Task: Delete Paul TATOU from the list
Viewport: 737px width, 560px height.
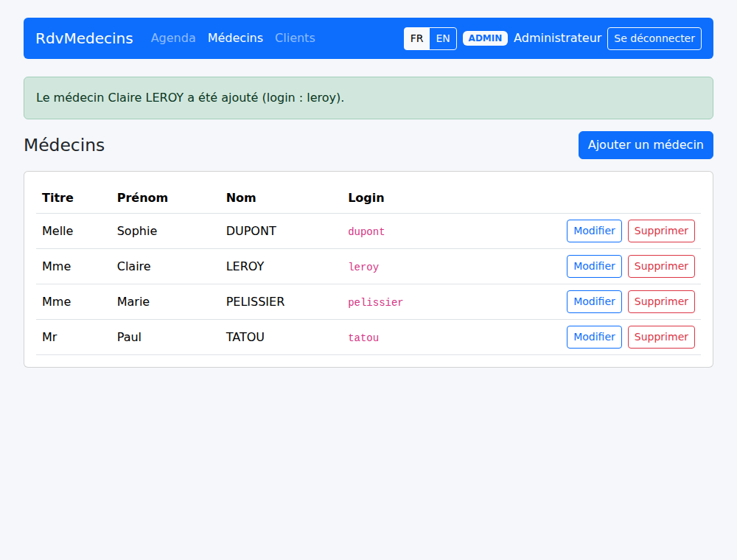Action: tap(661, 337)
